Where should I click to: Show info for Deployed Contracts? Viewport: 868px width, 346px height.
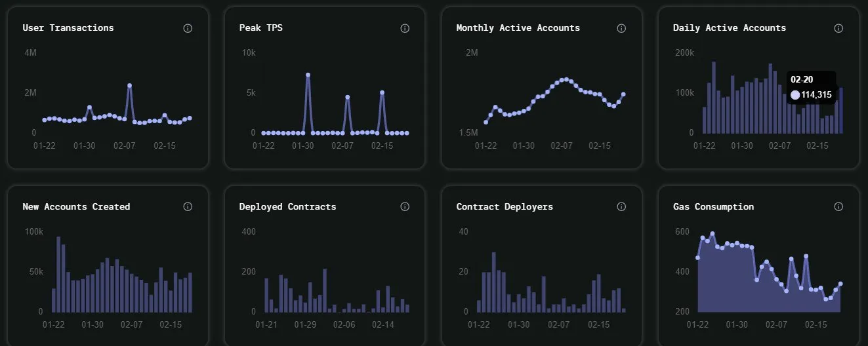[405, 206]
